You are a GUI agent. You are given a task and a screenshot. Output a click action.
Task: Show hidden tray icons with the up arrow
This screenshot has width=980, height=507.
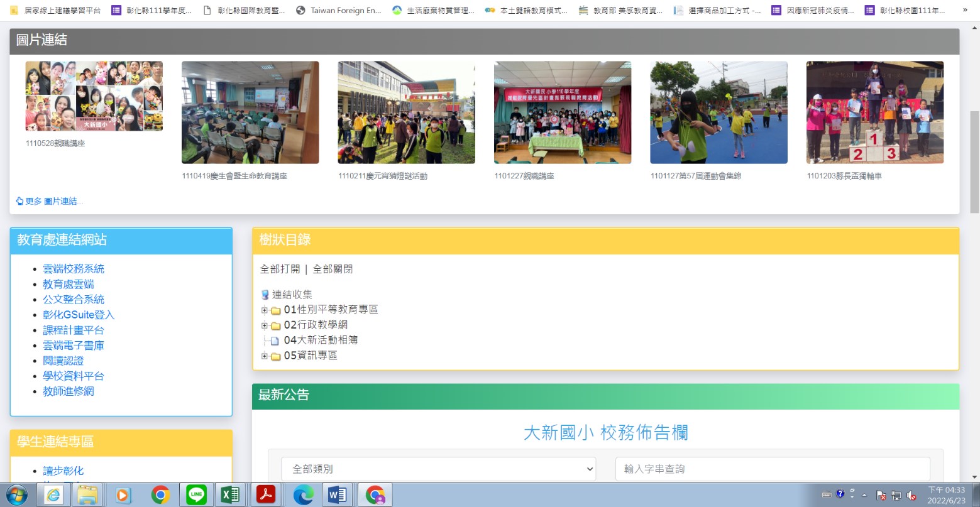(x=864, y=494)
